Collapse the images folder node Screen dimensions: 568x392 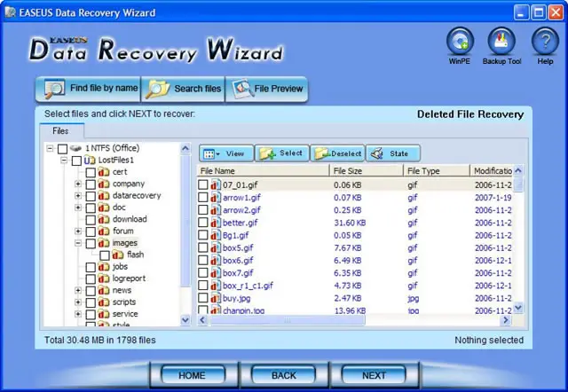(x=78, y=243)
